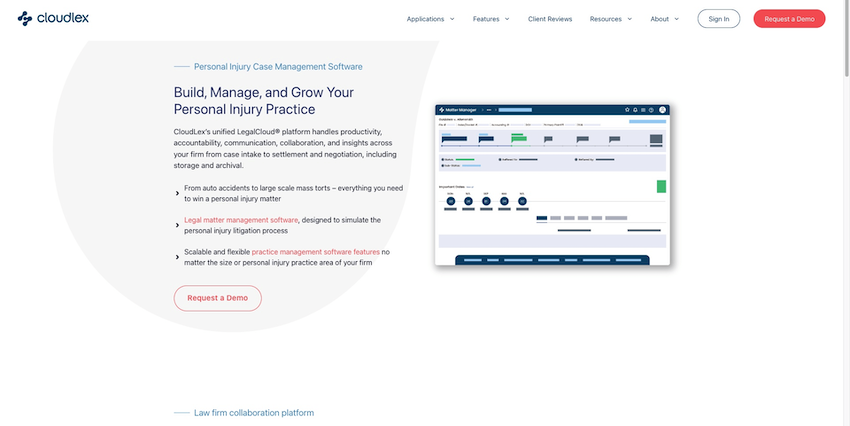Open the About menu
This screenshot has width=850, height=426.
660,19
